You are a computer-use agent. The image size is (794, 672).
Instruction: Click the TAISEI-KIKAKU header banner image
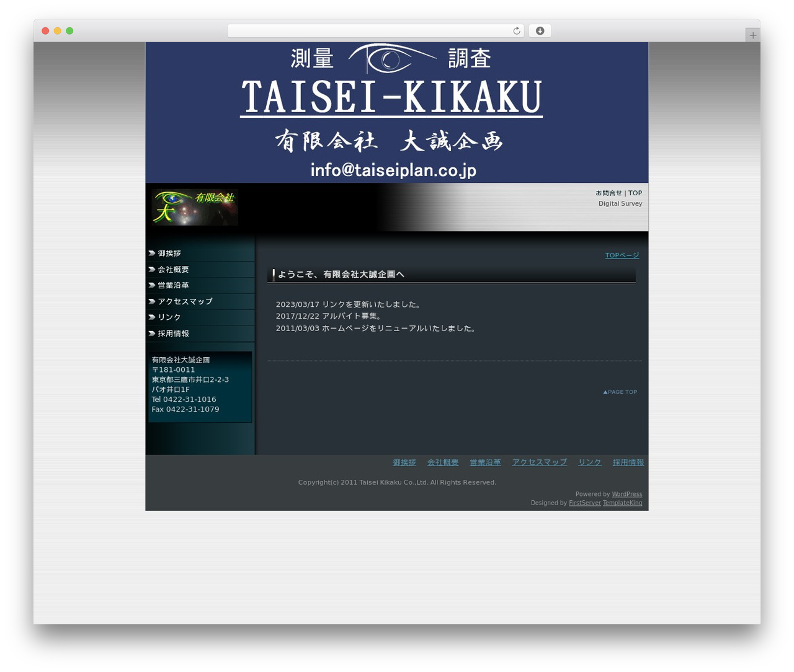click(397, 113)
